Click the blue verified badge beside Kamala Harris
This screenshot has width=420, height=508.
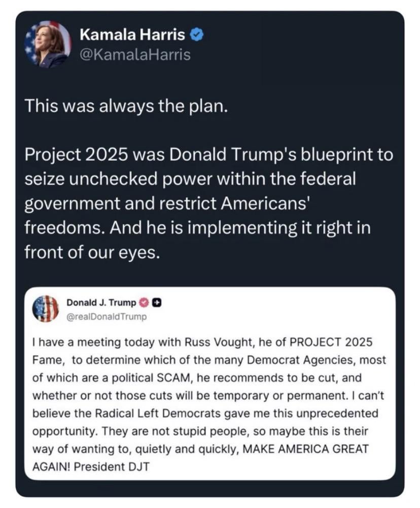198,35
